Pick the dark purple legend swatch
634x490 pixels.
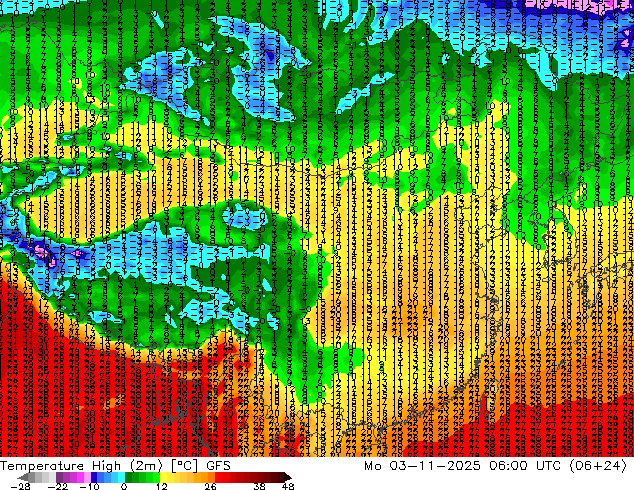coord(59,477)
